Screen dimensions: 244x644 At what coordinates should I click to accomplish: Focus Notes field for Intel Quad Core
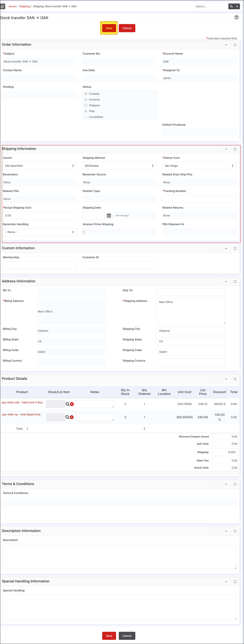tap(95, 417)
